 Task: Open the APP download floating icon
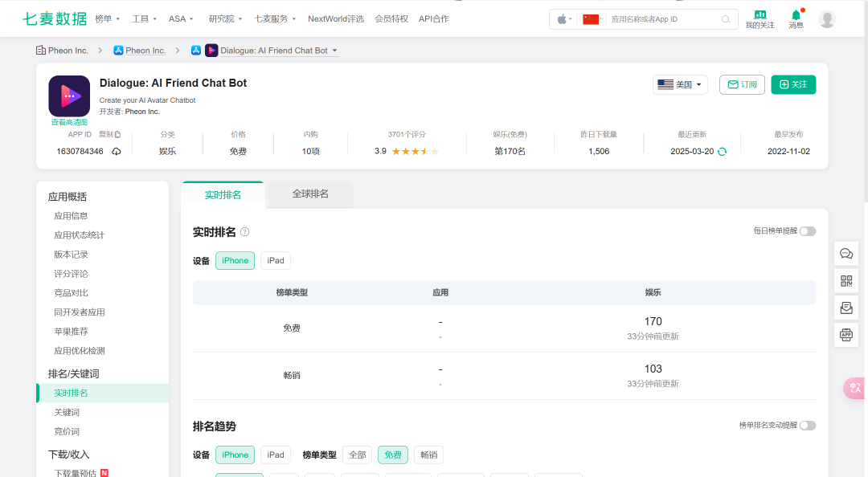[x=846, y=335]
